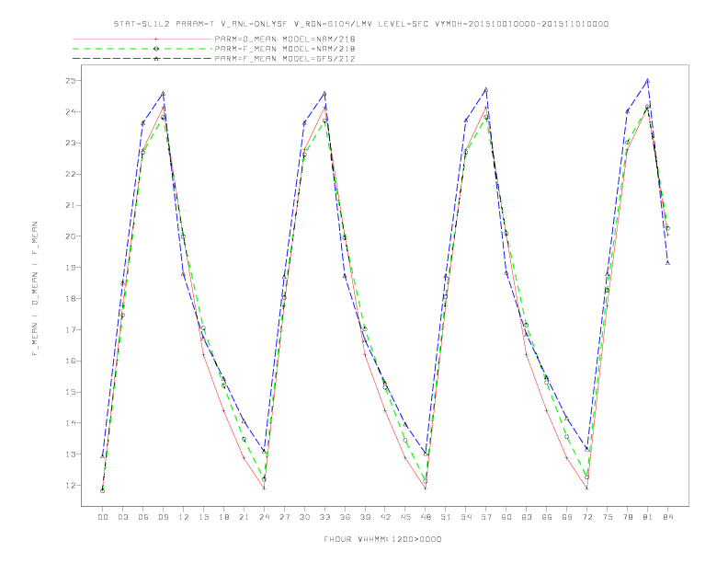728x563 pixels.
Task: Click the chart title starting with STAT=SL1L2
Action: pos(360,24)
